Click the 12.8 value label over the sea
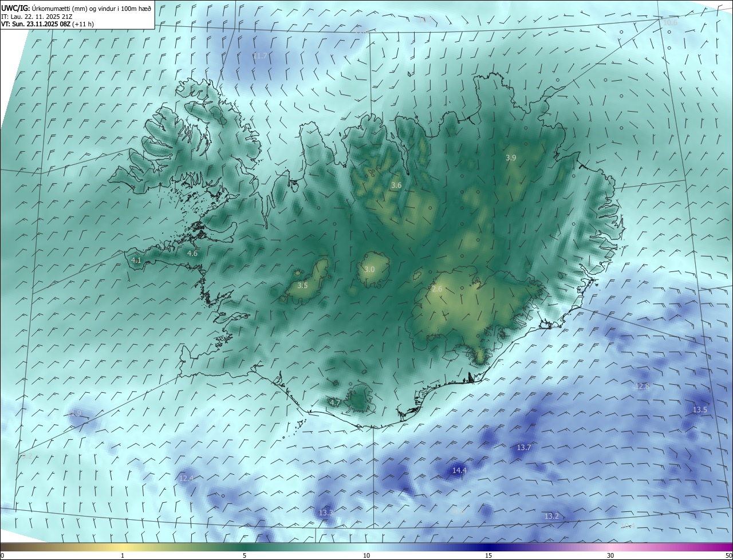This screenshot has width=733, height=560. tap(643, 387)
